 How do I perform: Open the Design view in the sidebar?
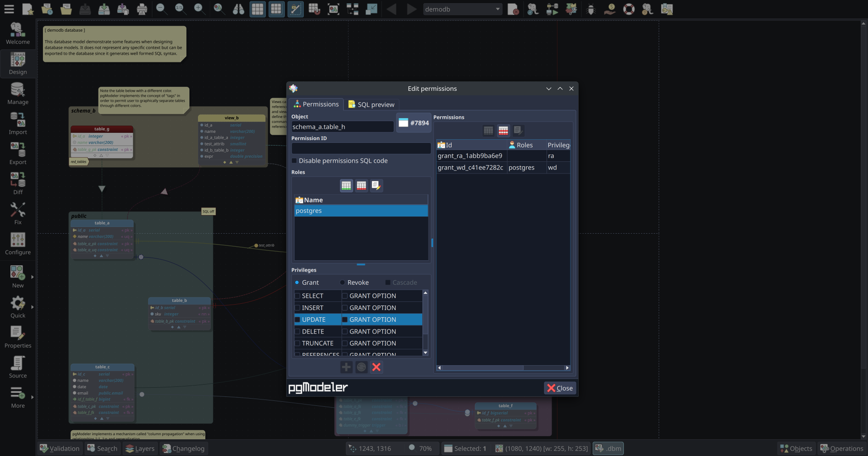tap(18, 63)
